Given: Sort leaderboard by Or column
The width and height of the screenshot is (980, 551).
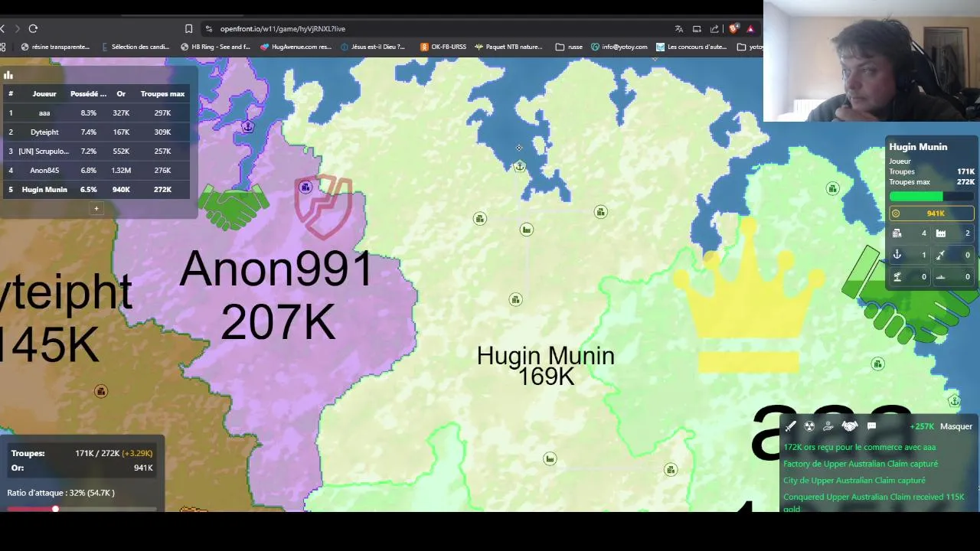Looking at the screenshot, I should [121, 93].
